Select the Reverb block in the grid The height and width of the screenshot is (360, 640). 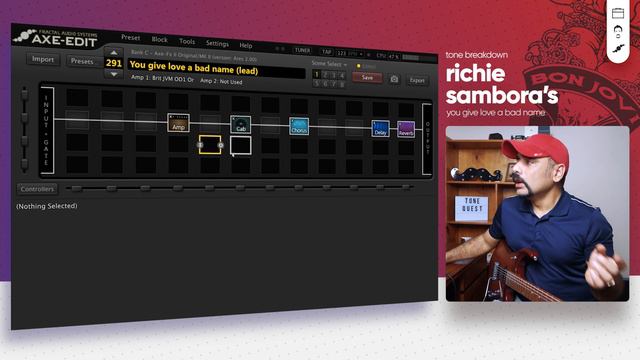click(x=406, y=129)
